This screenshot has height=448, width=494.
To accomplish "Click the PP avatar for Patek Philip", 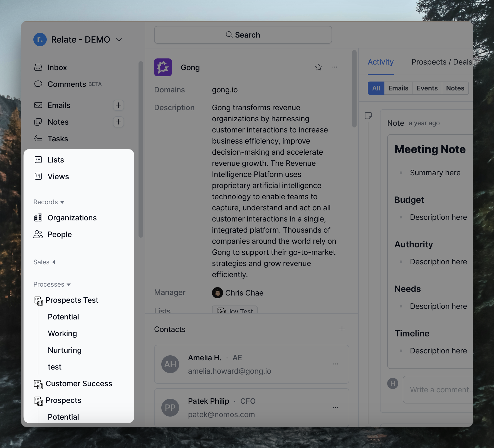I will (x=170, y=408).
